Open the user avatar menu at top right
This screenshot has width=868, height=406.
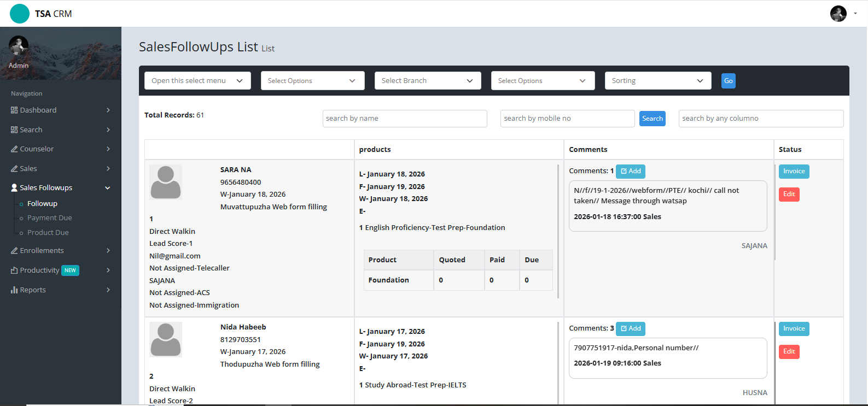coord(838,14)
